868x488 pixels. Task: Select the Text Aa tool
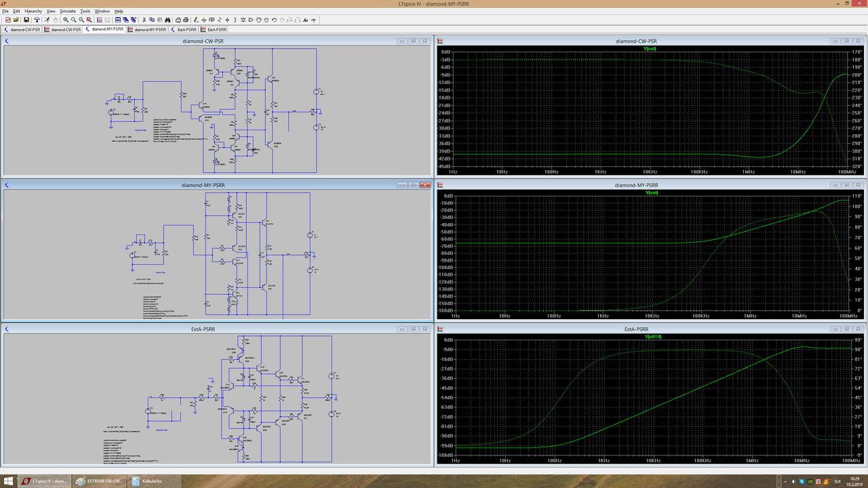coord(306,20)
